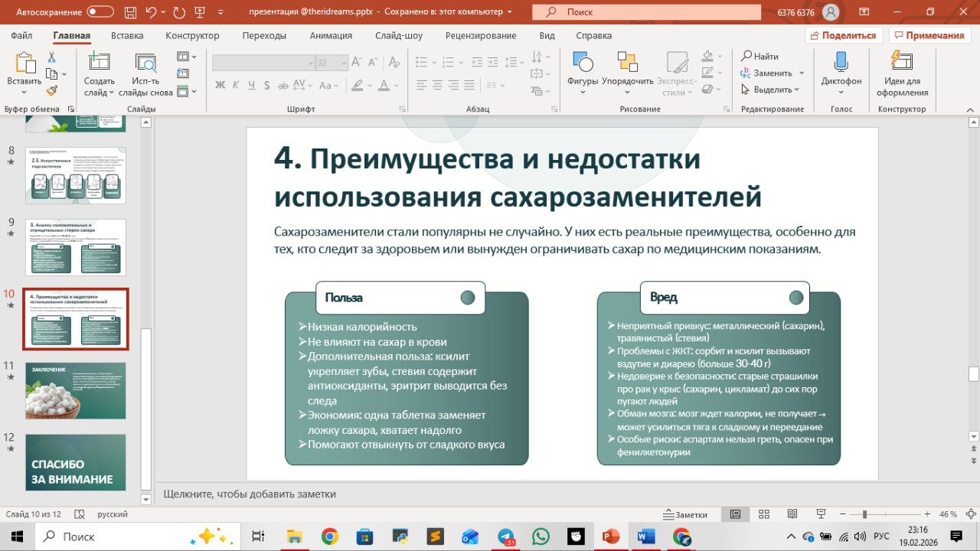Toggle bold Ж formatting

pyautogui.click(x=220, y=85)
